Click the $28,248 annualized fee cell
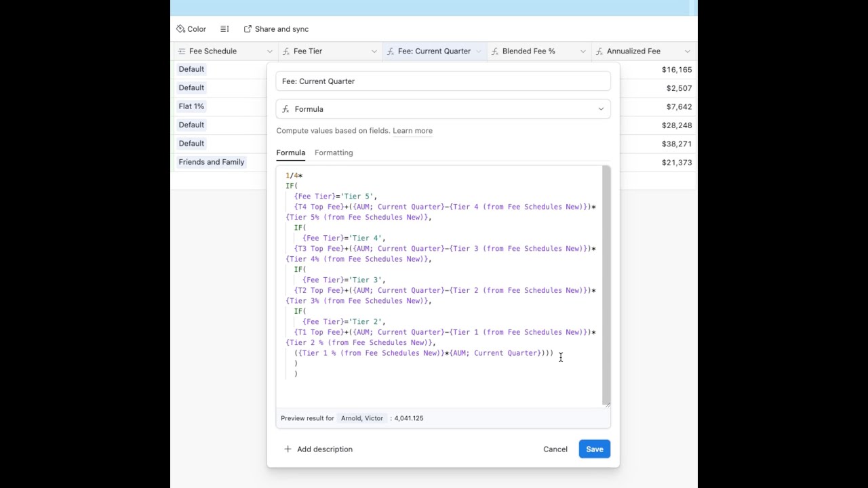 [x=677, y=125]
